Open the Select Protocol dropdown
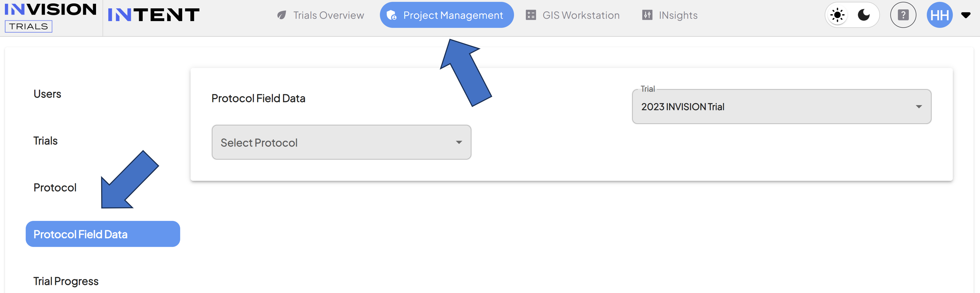Screen dimensions: 980x293 coord(341,142)
